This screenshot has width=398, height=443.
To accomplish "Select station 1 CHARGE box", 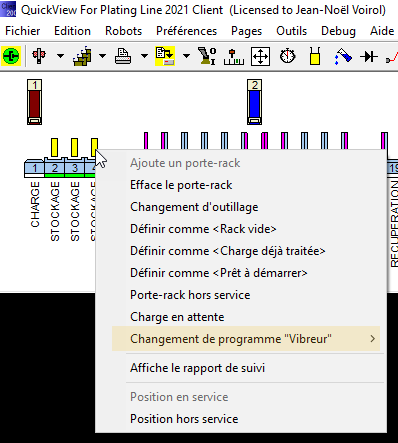I will coord(34,169).
